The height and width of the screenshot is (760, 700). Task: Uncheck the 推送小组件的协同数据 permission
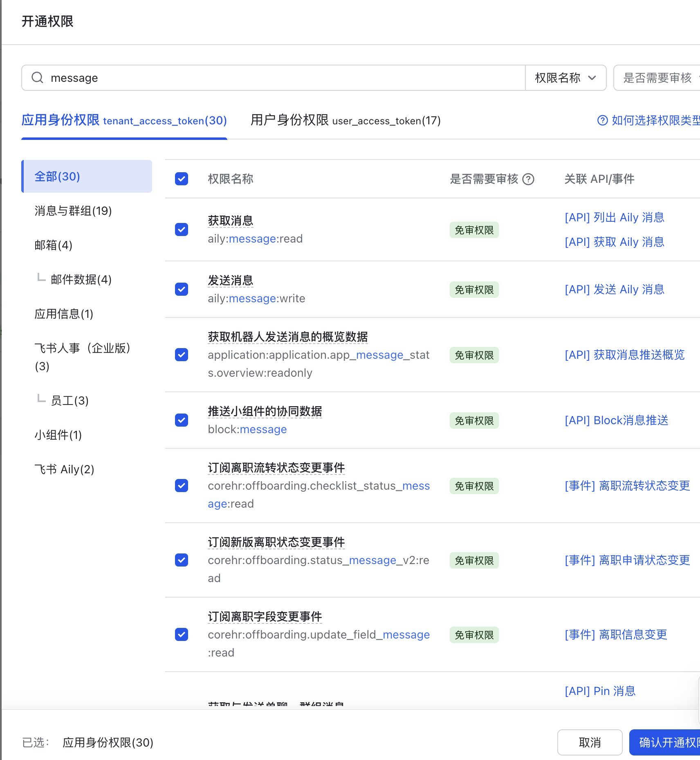[x=181, y=420]
